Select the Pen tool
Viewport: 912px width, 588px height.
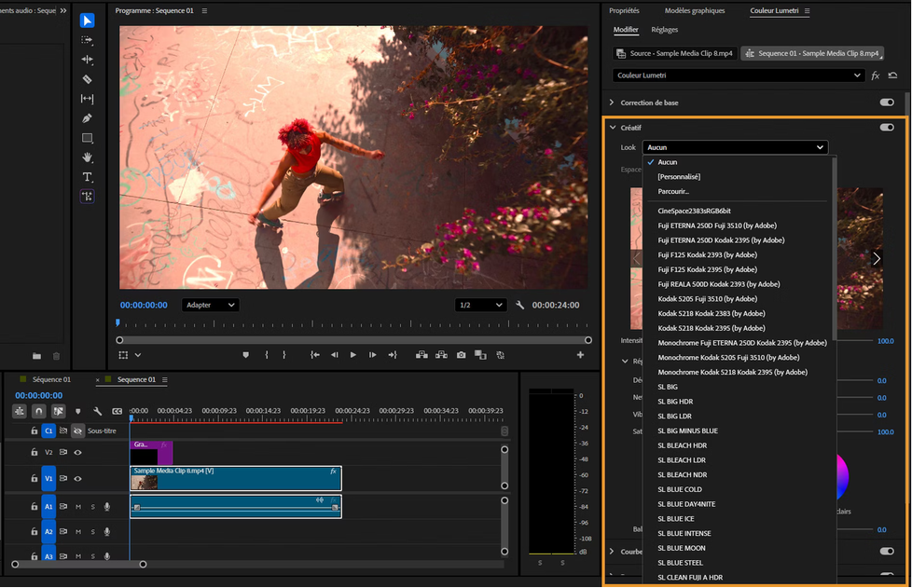pyautogui.click(x=88, y=118)
